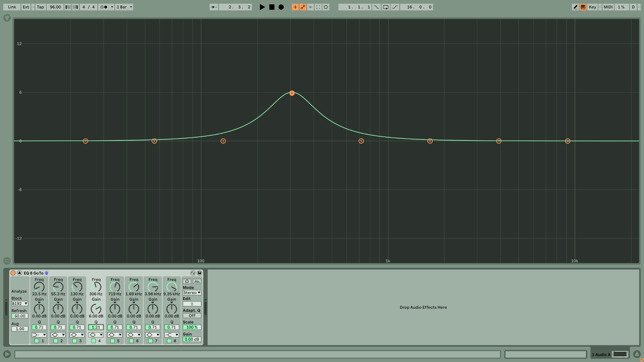Toggle the metronome icon
644x362 pixels.
104,7
